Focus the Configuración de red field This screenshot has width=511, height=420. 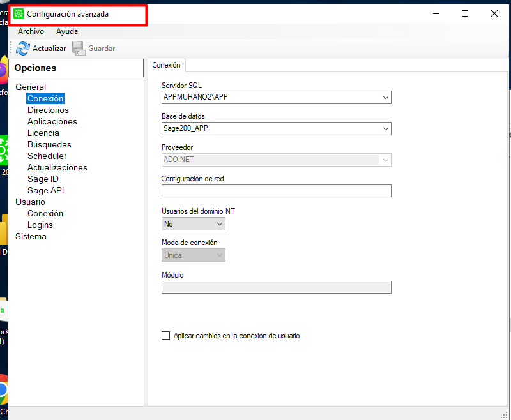coord(277,191)
